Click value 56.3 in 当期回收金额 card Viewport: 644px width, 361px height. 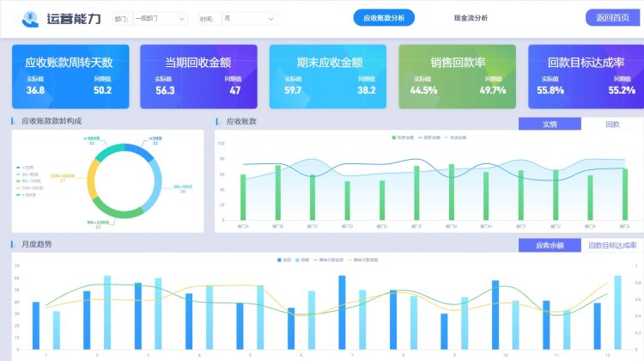tap(165, 90)
